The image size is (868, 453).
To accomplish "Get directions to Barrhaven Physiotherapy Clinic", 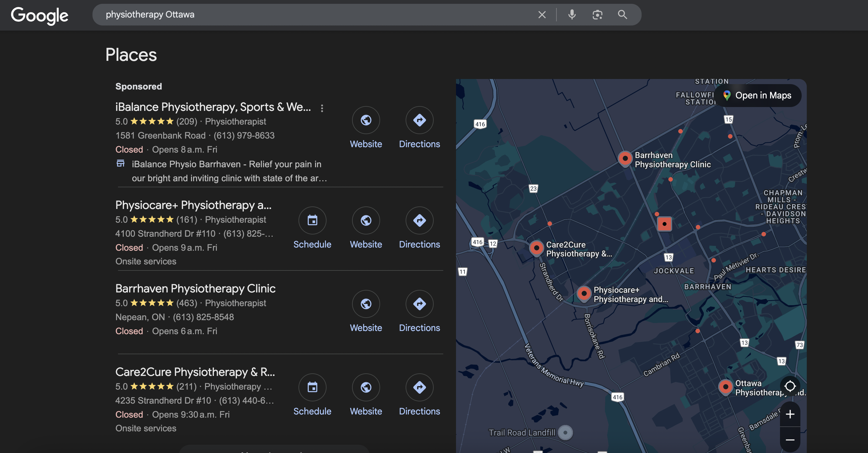I will pyautogui.click(x=419, y=304).
